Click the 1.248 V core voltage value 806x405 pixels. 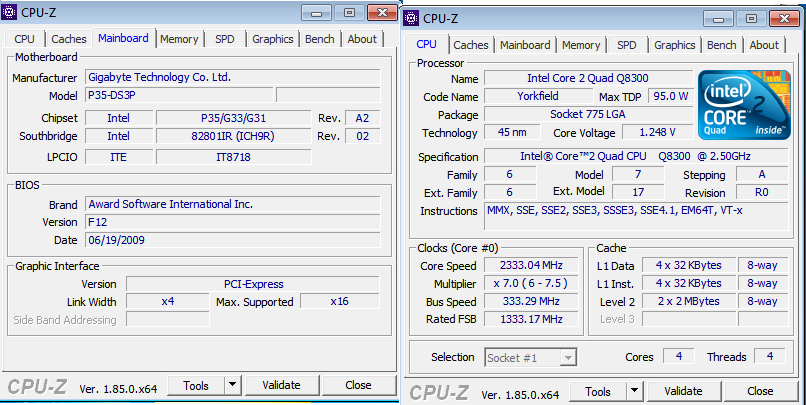pyautogui.click(x=657, y=132)
